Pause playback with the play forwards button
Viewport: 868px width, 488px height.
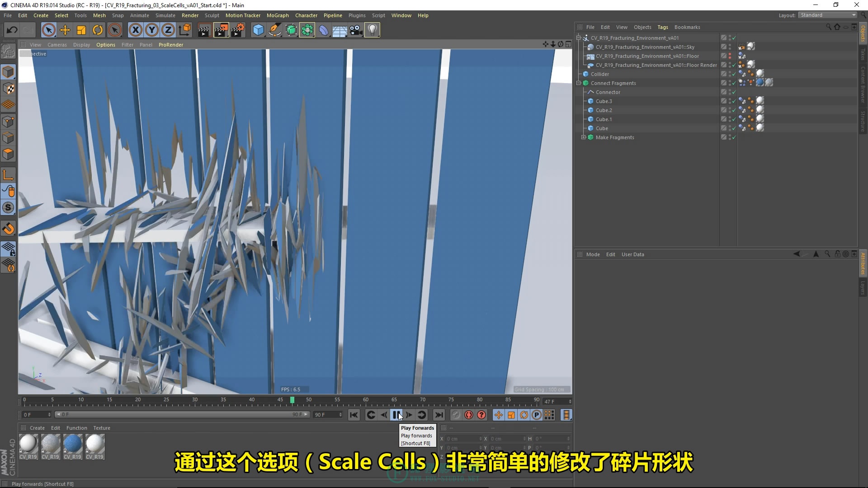[x=396, y=415]
